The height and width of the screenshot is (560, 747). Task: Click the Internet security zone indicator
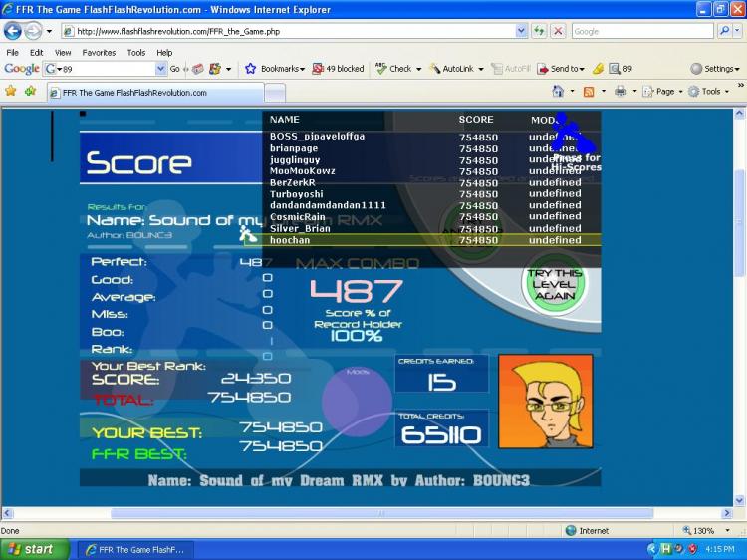click(587, 530)
